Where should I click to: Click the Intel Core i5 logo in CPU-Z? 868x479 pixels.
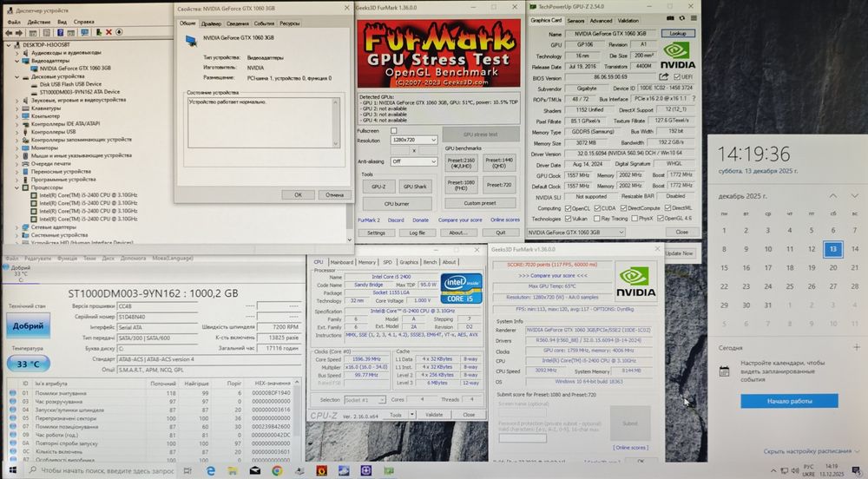[x=461, y=287]
